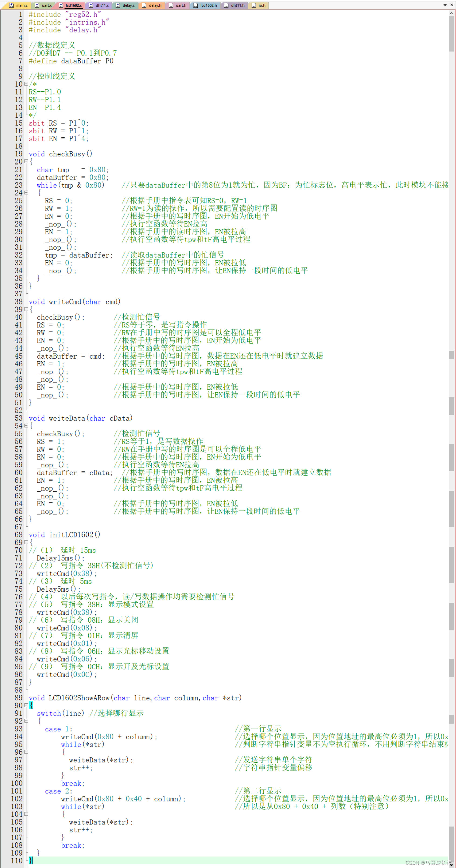The height and width of the screenshot is (868, 456).
Task: Click the vertical scrollbar thumb
Action: coord(451,34)
